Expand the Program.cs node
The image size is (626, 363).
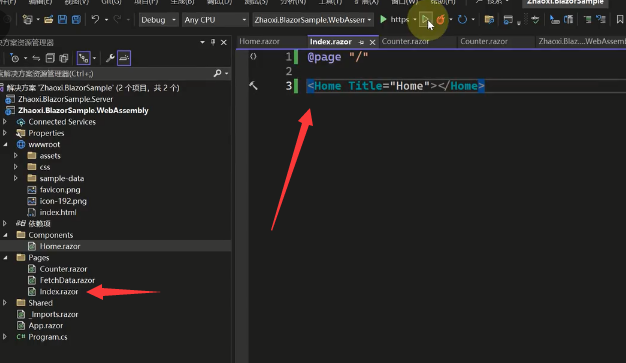tap(5, 337)
